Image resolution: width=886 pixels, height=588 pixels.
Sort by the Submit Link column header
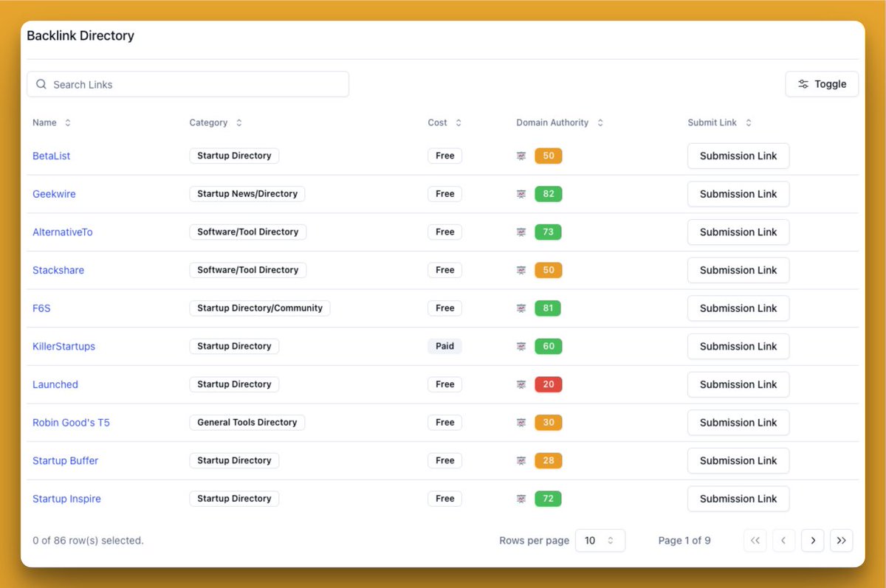pyautogui.click(x=720, y=122)
